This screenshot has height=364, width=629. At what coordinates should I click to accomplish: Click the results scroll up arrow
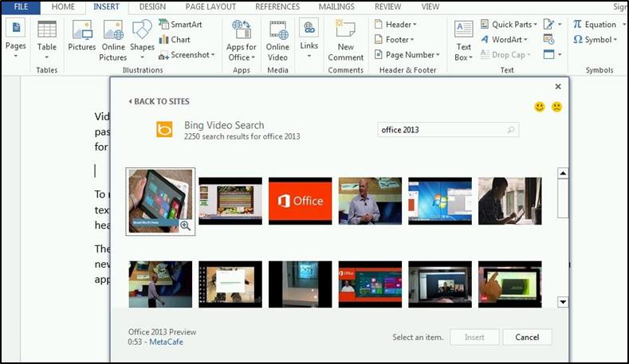click(x=563, y=173)
